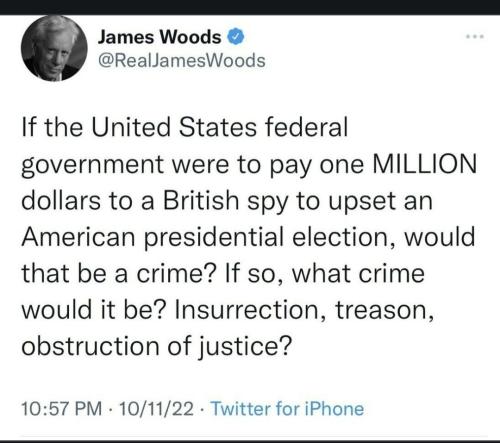Click the Twitter for iPhone source link
This screenshot has width=500, height=443.
pyautogui.click(x=287, y=409)
